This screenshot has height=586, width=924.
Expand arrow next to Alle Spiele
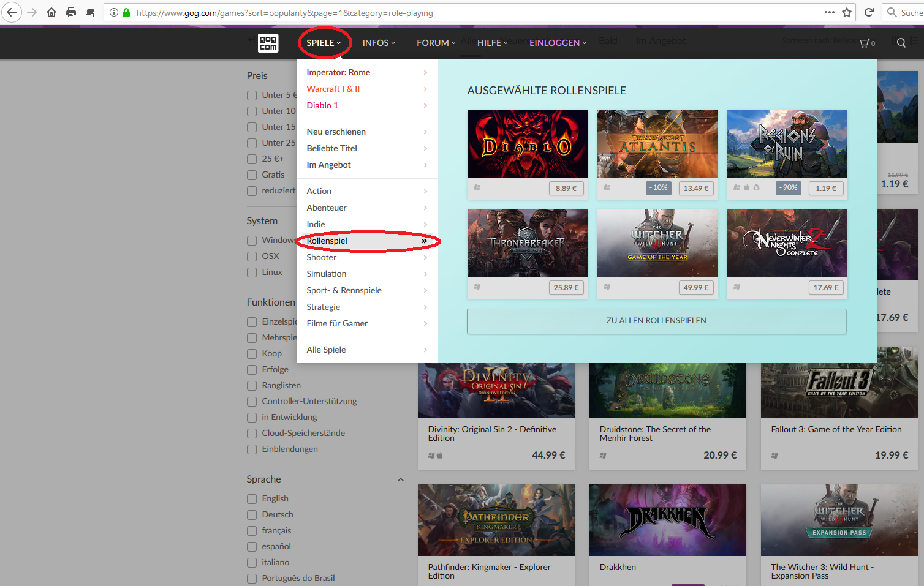(x=425, y=350)
